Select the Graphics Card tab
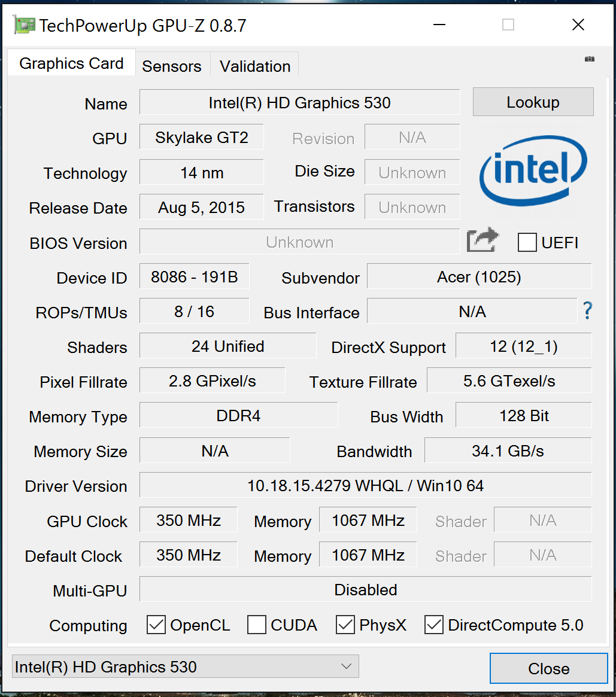616x697 pixels. tap(71, 63)
